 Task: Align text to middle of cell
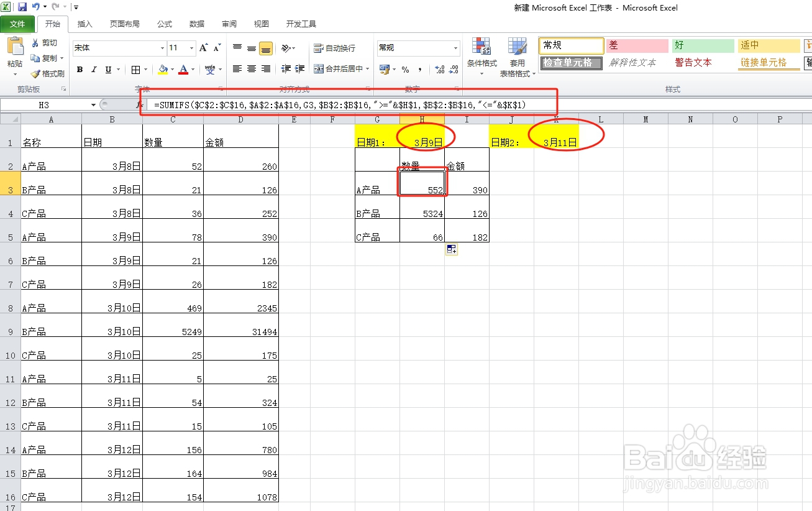[252, 48]
